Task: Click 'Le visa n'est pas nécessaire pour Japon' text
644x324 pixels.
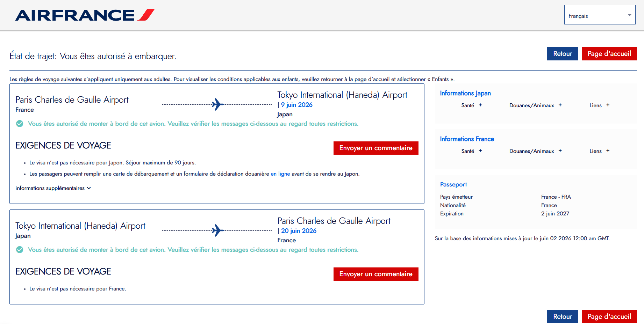Action: click(77, 163)
